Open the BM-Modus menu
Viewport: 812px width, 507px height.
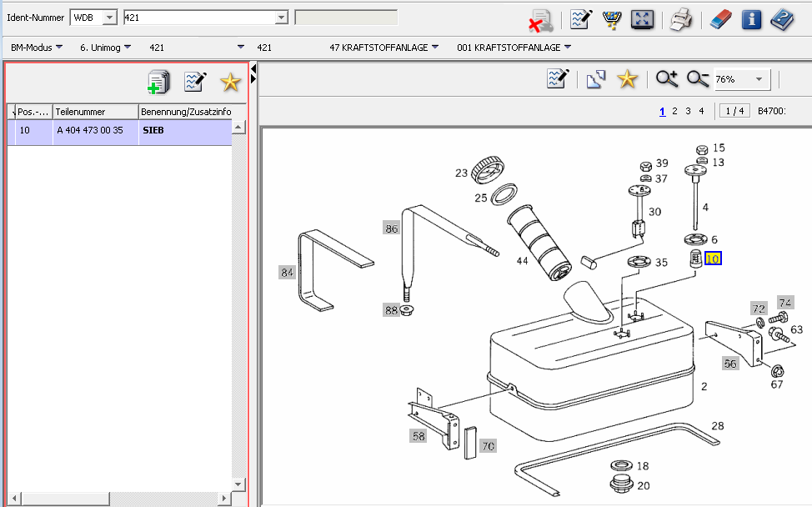37,48
